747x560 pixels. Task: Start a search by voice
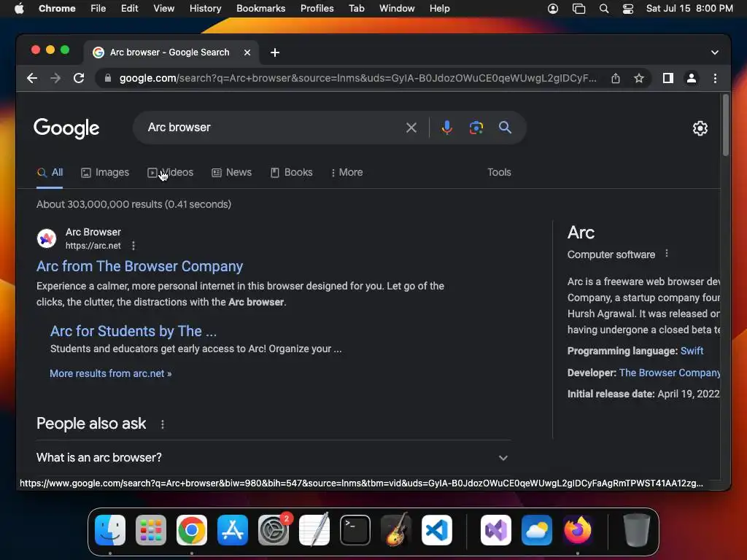[x=447, y=128]
